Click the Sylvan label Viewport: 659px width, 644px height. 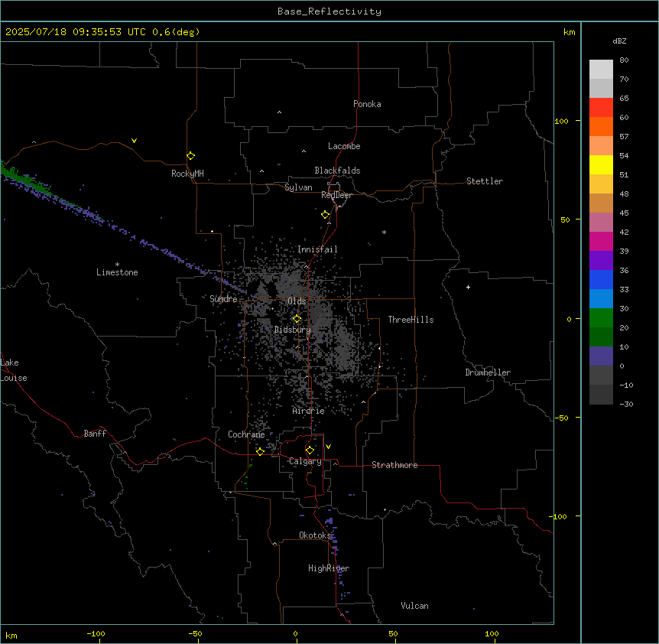point(298,187)
